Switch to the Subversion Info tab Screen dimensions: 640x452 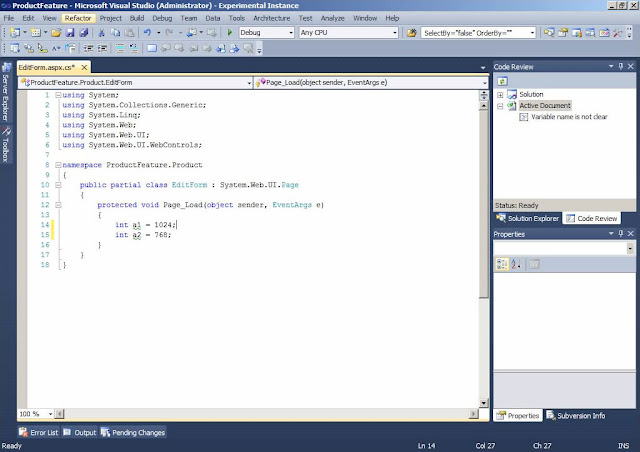576,416
